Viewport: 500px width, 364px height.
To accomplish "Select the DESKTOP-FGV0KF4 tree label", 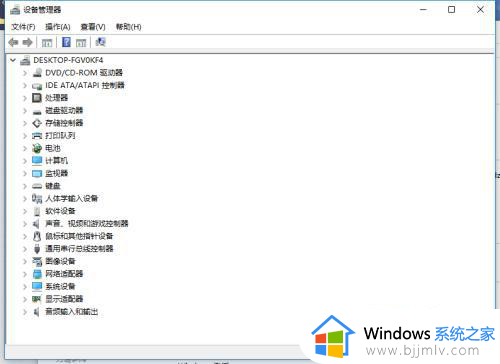I will tap(68, 60).
